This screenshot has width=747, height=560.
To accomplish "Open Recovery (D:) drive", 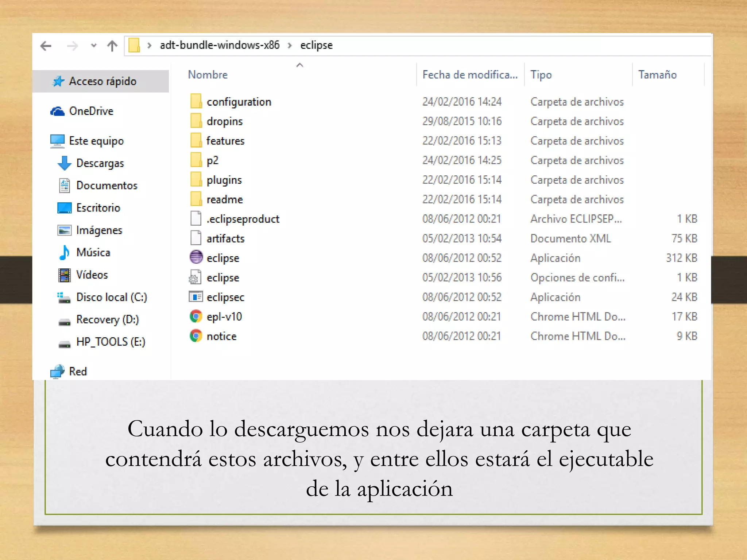I will point(107,320).
